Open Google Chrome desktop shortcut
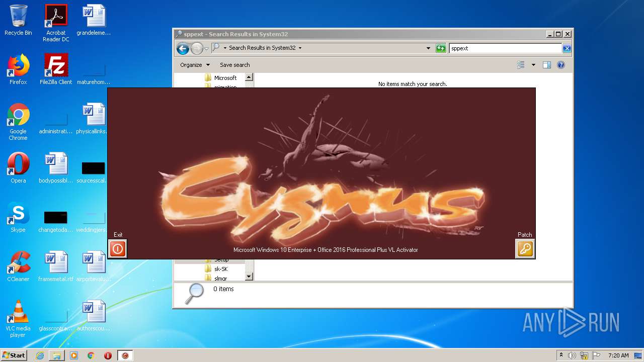 tap(18, 122)
